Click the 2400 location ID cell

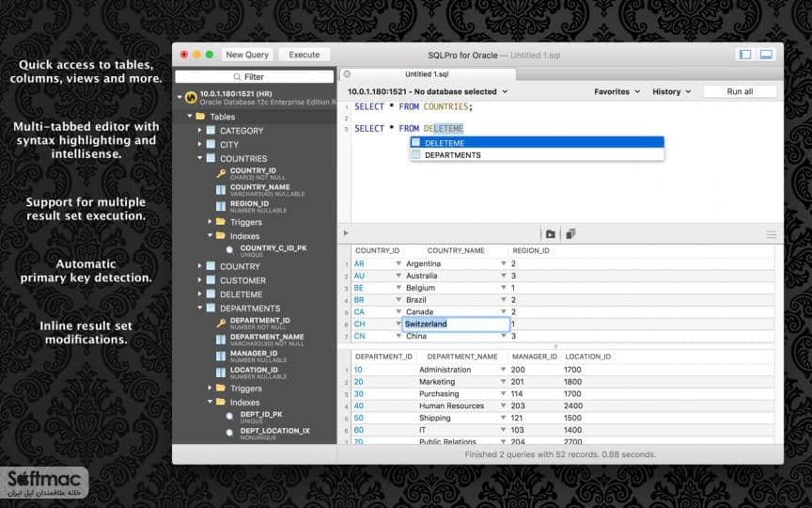pos(573,405)
